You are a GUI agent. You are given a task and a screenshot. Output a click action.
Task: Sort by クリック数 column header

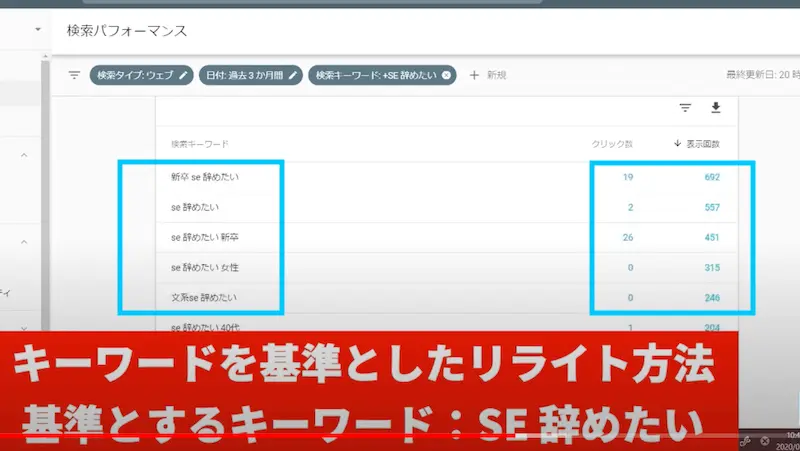pyautogui.click(x=612, y=144)
